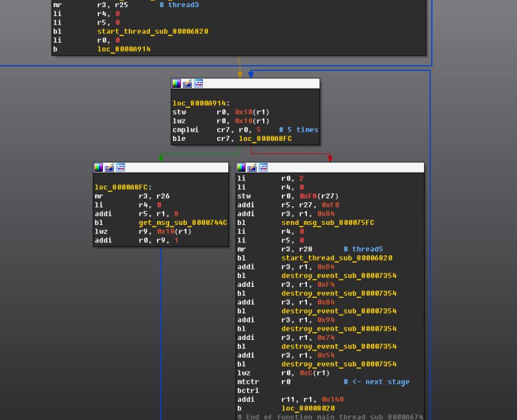Open send_msg_sub_800075FC function reference
This screenshot has width=517, height=420.
[328, 222]
